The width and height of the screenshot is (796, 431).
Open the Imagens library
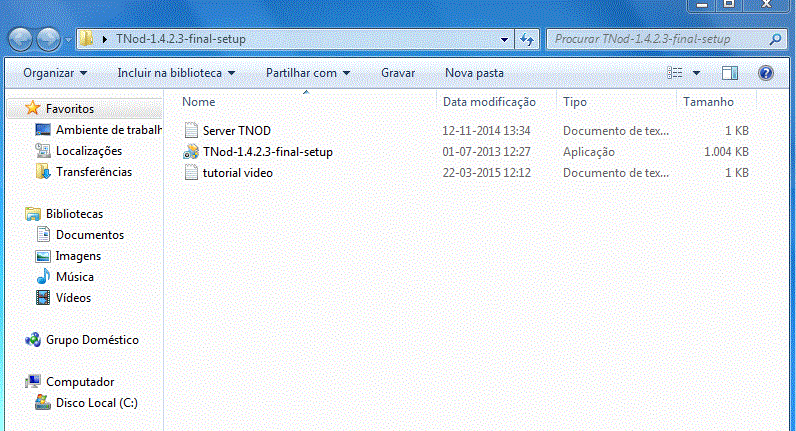click(78, 256)
